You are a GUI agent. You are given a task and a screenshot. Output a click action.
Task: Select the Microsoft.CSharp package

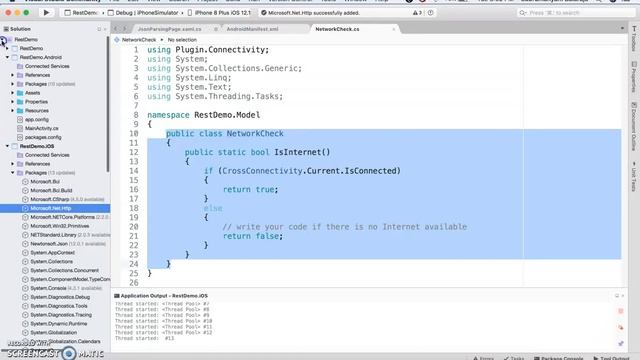(50, 199)
